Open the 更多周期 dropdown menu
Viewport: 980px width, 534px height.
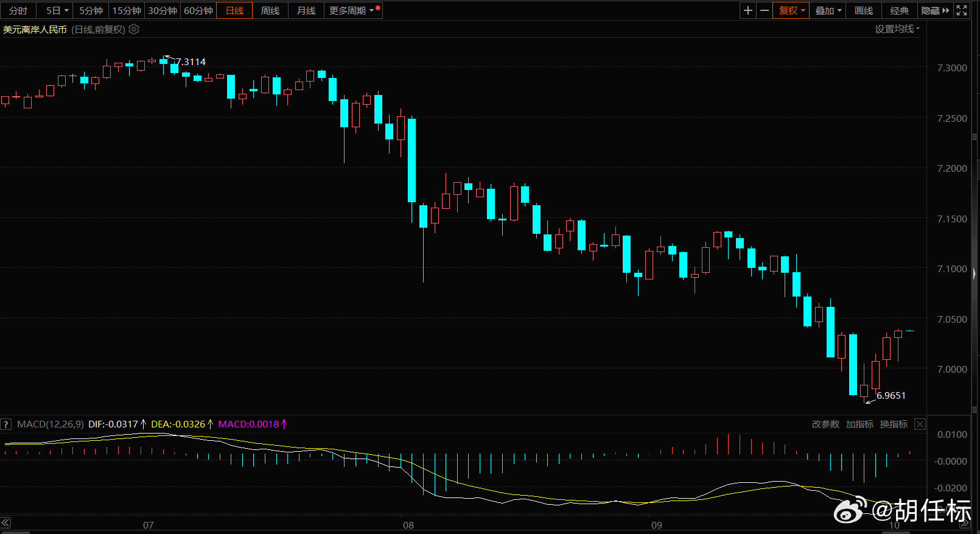point(353,10)
